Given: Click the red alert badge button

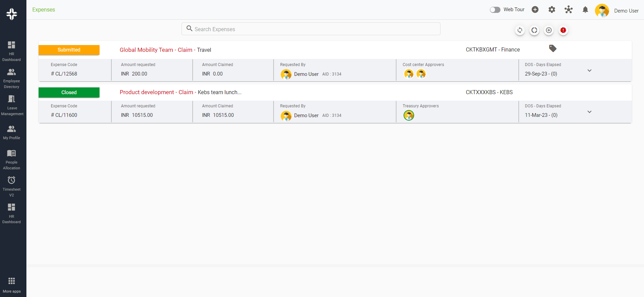Looking at the screenshot, I should [563, 30].
